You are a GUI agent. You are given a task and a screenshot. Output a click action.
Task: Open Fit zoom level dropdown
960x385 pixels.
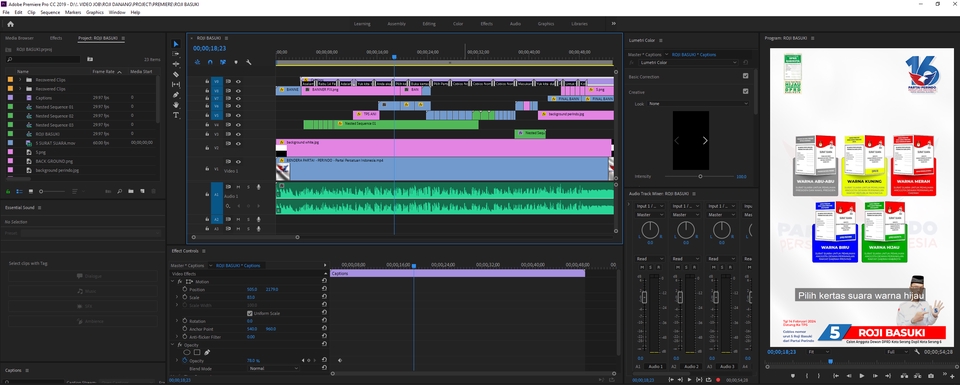click(x=819, y=352)
